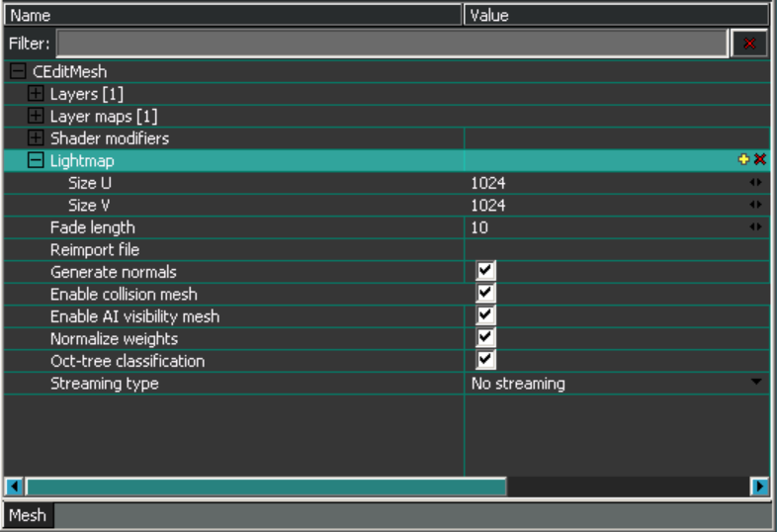Click the Name column header
This screenshot has height=532, width=777.
(x=233, y=16)
